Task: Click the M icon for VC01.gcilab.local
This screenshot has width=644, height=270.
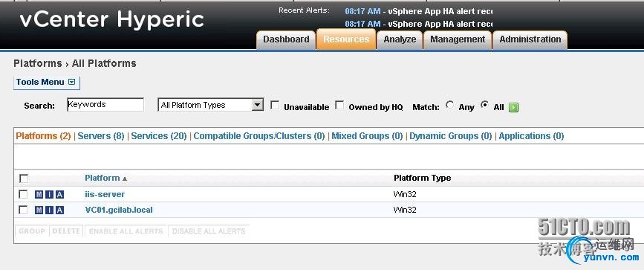Action: (39, 210)
